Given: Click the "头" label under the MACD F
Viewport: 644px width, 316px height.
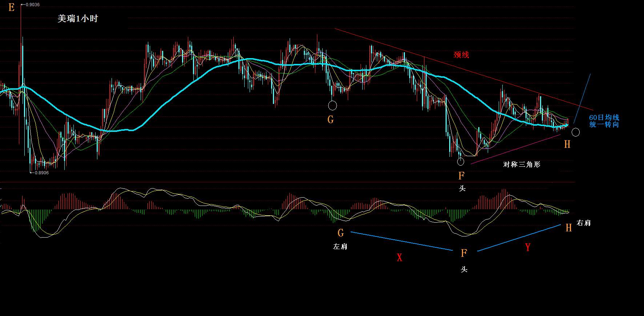Looking at the screenshot, I should pos(464,270).
